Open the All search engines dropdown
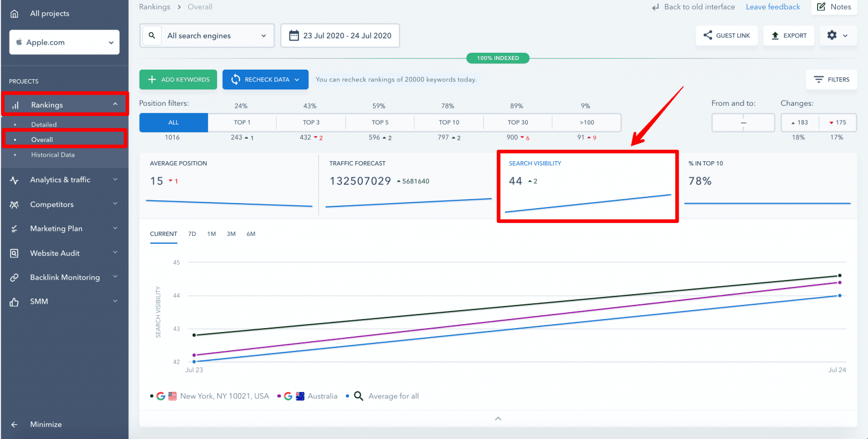 coord(207,35)
